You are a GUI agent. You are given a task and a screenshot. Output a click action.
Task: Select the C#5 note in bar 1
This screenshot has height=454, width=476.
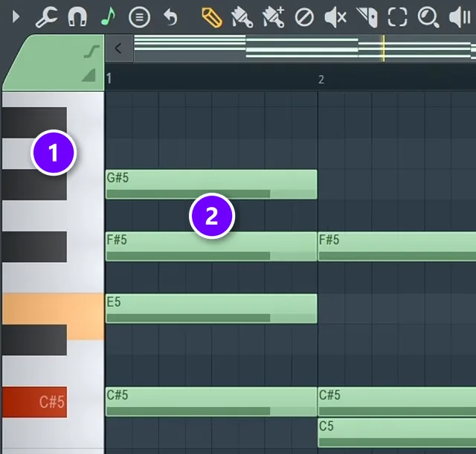[x=211, y=401]
